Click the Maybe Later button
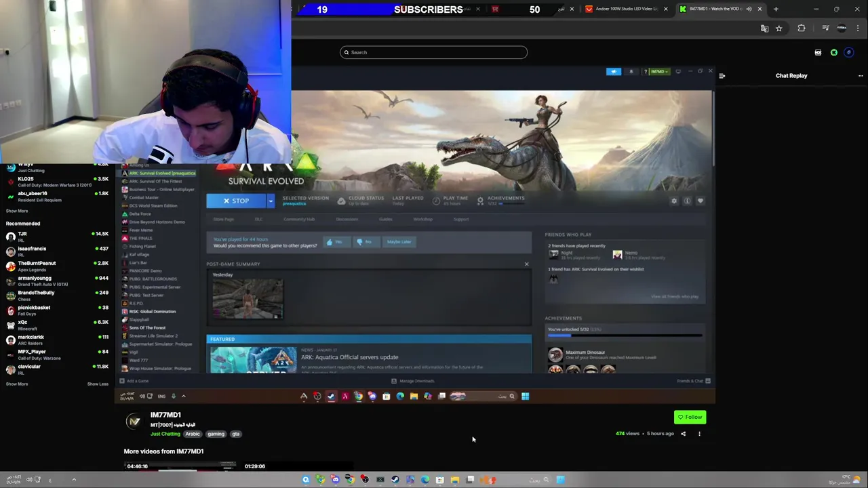The image size is (868, 488). [x=399, y=242]
